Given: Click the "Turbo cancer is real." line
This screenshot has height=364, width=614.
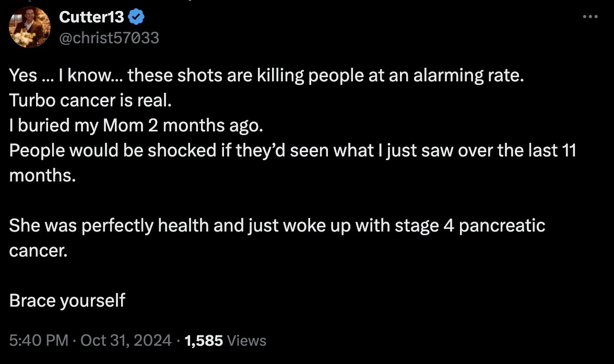Looking at the screenshot, I should coord(90,101).
